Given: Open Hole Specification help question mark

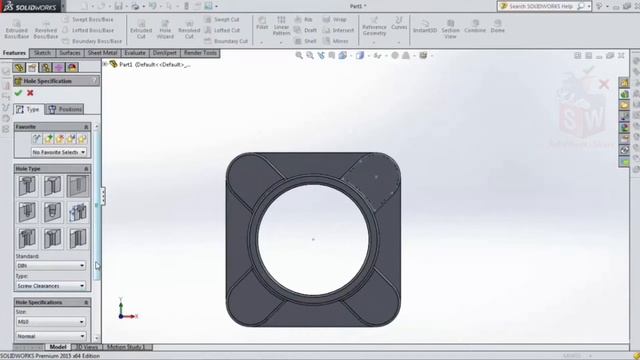Looking at the screenshot, I should click(94, 81).
